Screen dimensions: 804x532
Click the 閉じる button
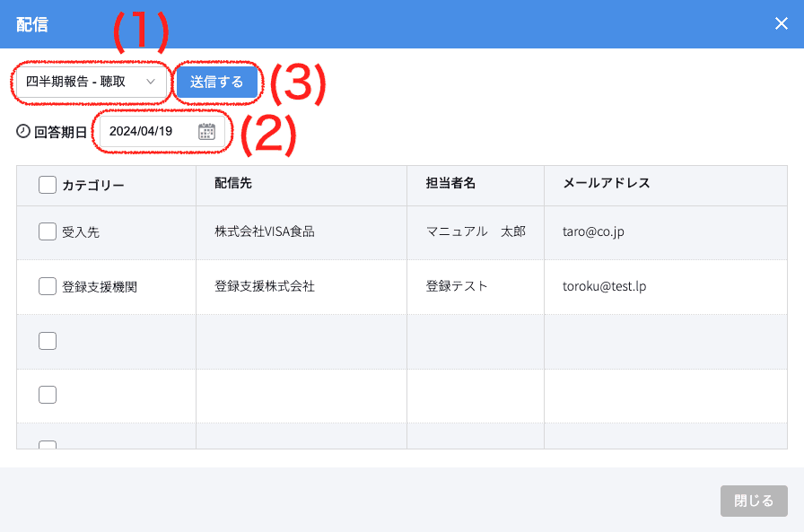coord(754,501)
